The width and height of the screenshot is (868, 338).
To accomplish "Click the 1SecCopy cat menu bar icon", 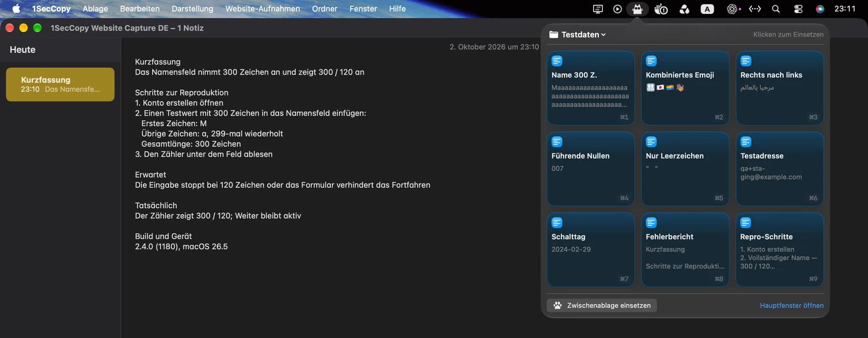I will (x=637, y=9).
